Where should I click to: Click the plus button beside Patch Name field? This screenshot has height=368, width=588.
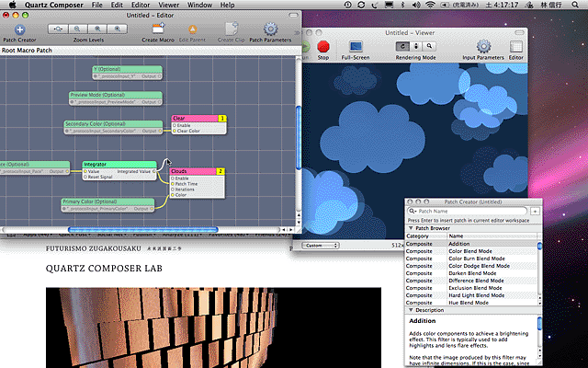point(535,212)
